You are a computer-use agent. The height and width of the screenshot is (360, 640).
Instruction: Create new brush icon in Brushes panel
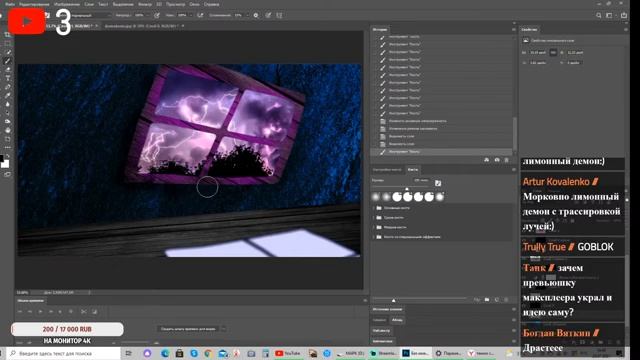pos(497,300)
